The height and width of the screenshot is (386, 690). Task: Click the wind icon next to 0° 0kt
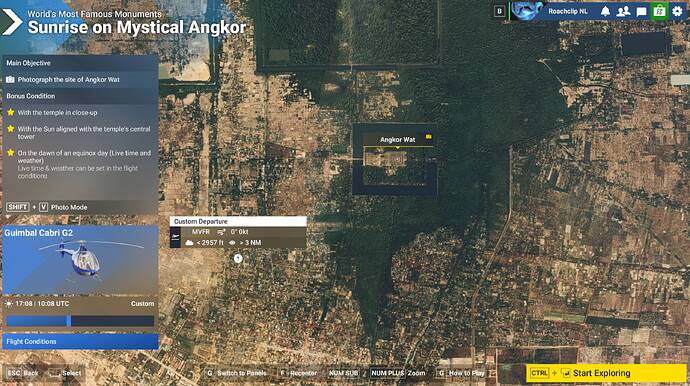click(221, 232)
